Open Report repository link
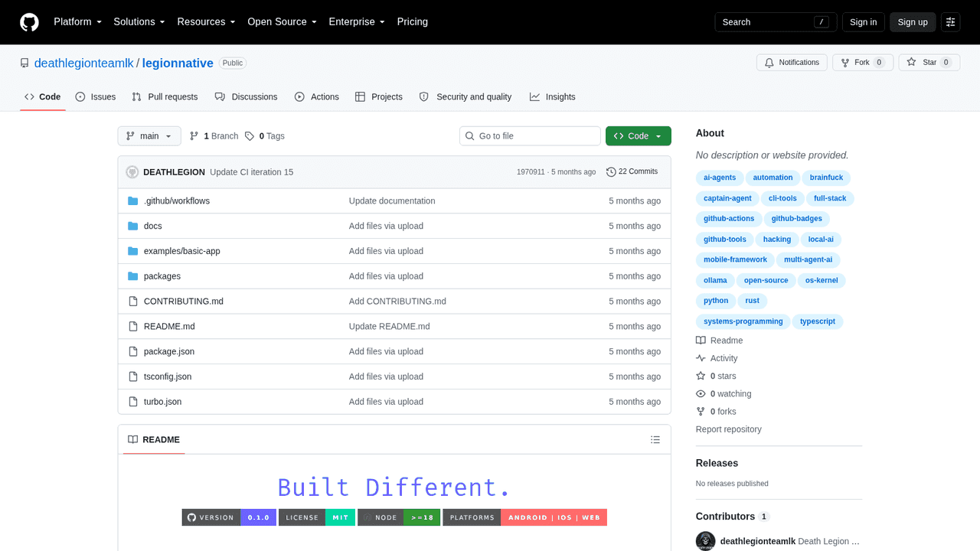 pyautogui.click(x=729, y=429)
